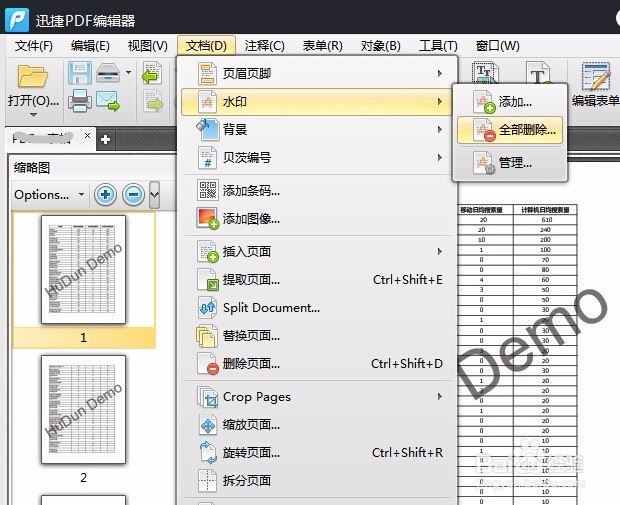This screenshot has width=620, height=505.
Task: Choose Split Document menu item
Action: point(316,308)
